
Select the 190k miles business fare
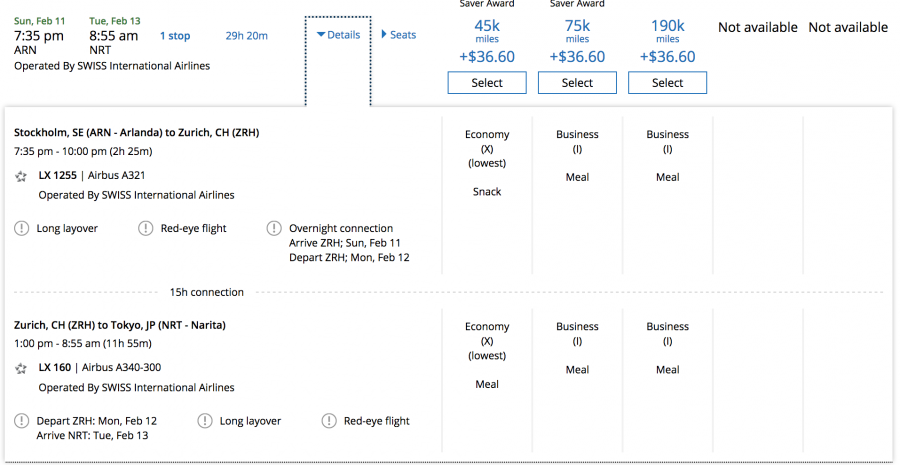(x=667, y=83)
